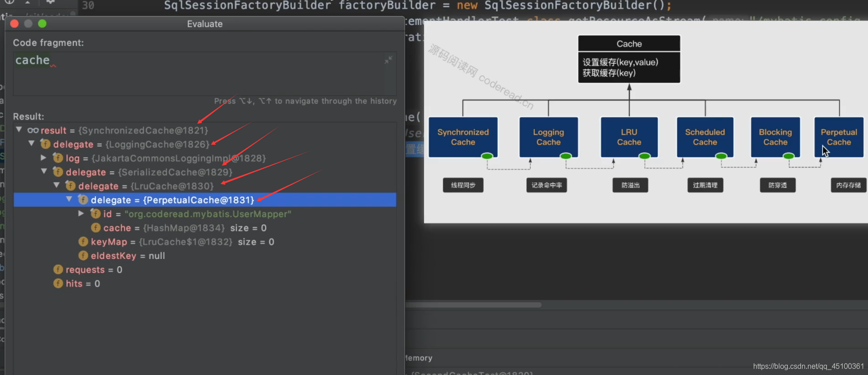Select delegate = SerializedCache@1829 row
Image resolution: width=868 pixels, height=375 pixels.
pyautogui.click(x=205, y=172)
